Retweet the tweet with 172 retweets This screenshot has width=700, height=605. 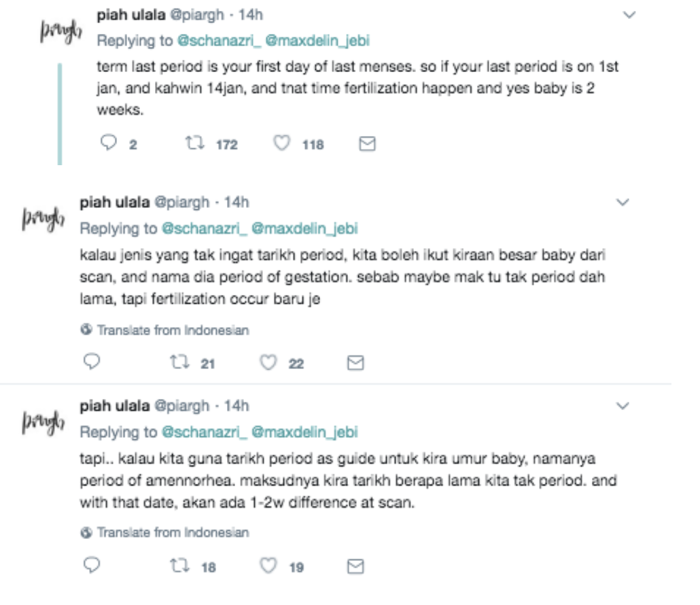pyautogui.click(x=195, y=143)
